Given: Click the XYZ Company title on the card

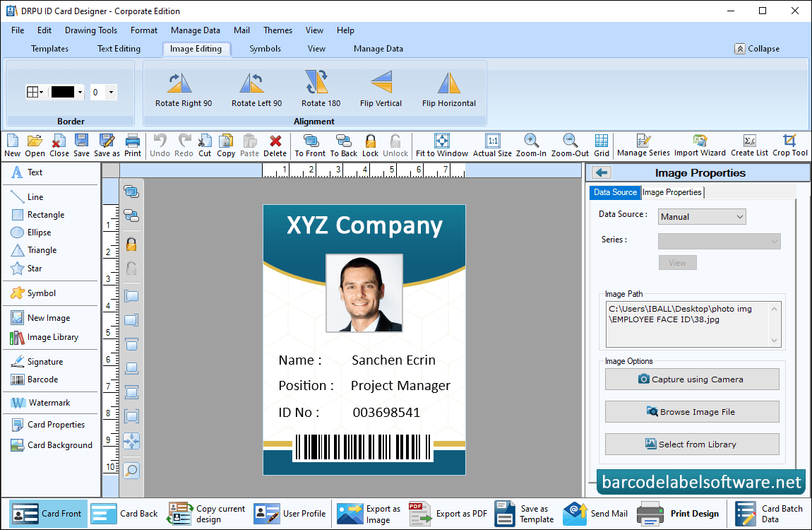Looking at the screenshot, I should tap(364, 225).
